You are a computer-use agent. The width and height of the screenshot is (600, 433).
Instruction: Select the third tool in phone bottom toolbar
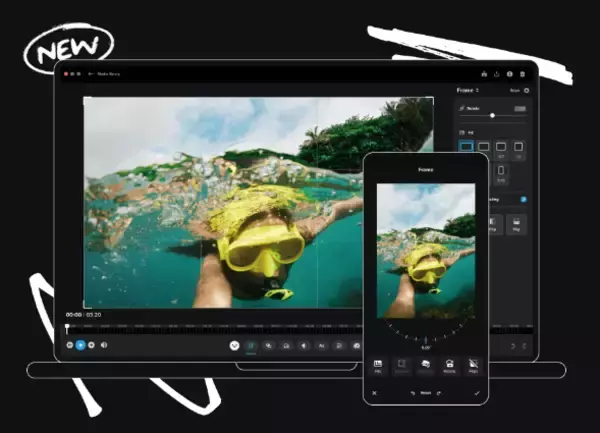[425, 366]
